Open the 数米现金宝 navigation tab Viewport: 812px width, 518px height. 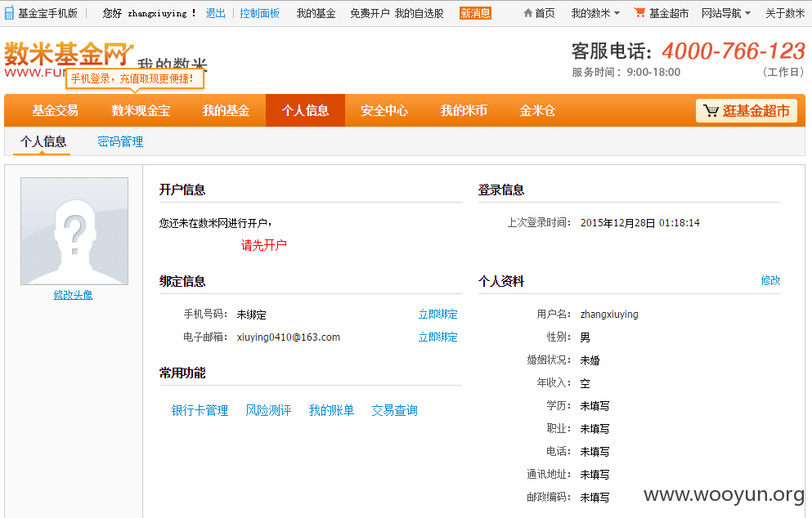[141, 110]
